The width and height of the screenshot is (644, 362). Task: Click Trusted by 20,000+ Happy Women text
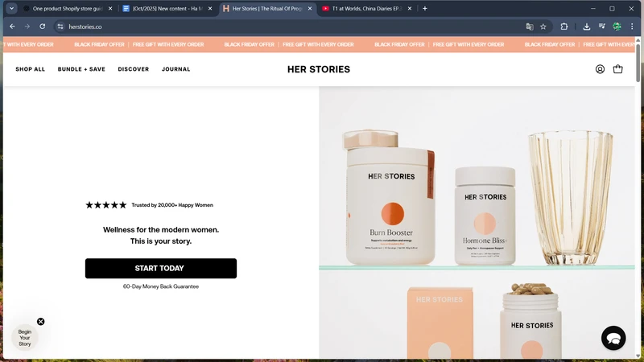pyautogui.click(x=172, y=205)
